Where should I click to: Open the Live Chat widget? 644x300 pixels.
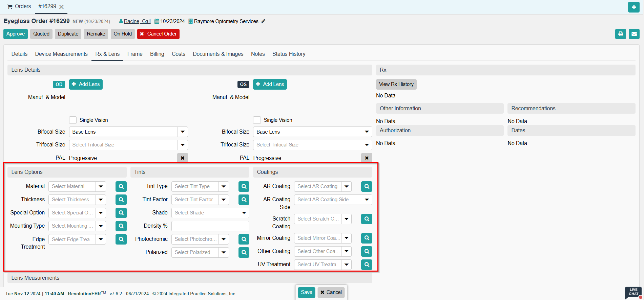[633, 292]
